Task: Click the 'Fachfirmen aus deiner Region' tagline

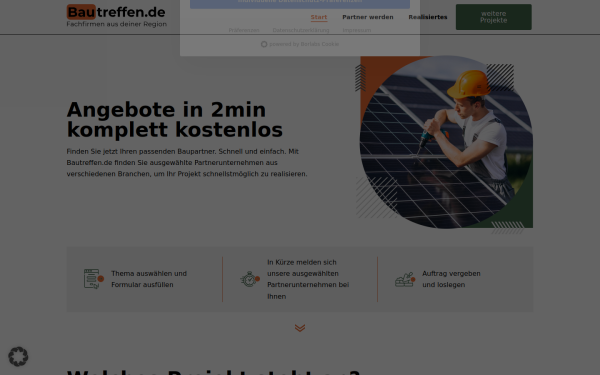Action: point(117,24)
